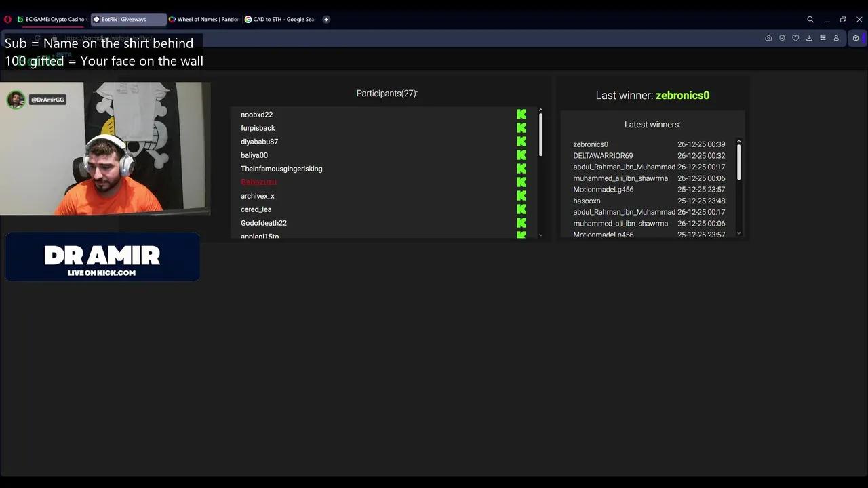Select the red Babazuzu participant entry
Image resolution: width=868 pixels, height=488 pixels.
tap(258, 182)
